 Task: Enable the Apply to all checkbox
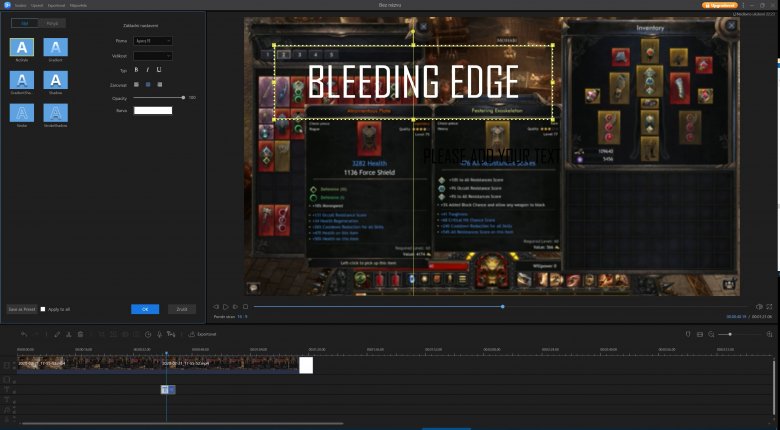click(x=43, y=309)
